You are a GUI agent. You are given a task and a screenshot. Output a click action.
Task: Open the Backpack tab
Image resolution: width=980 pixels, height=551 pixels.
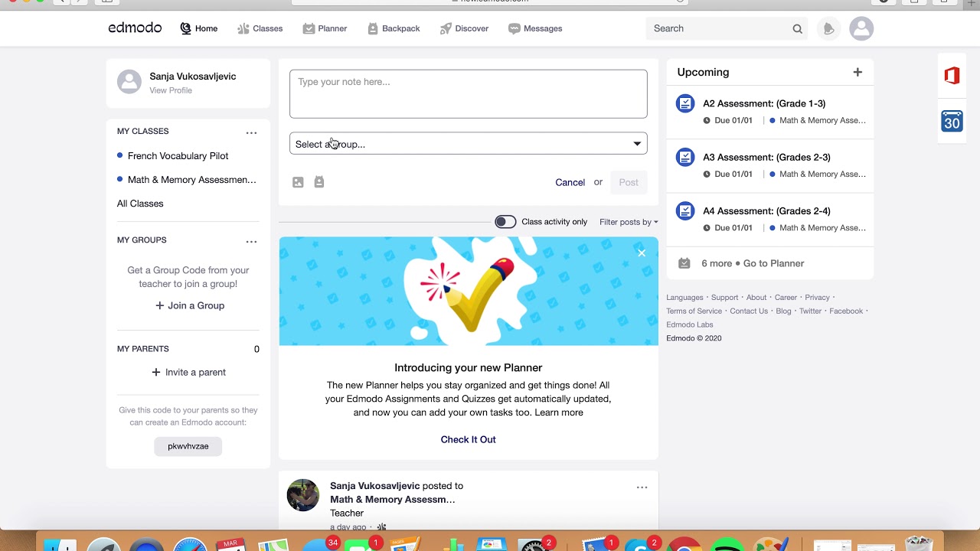point(394,28)
